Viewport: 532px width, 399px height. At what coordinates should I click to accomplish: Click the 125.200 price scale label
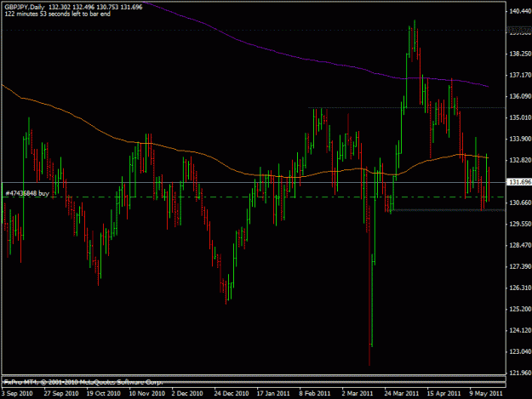pyautogui.click(x=520, y=309)
